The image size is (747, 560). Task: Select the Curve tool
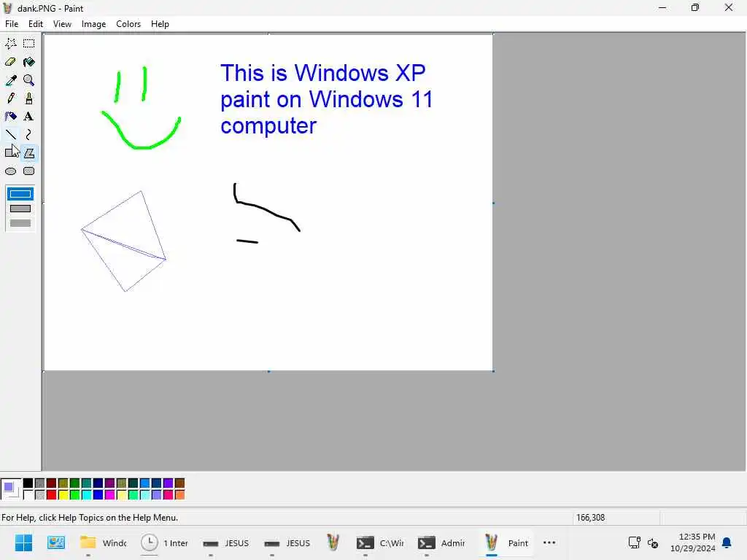(29, 134)
